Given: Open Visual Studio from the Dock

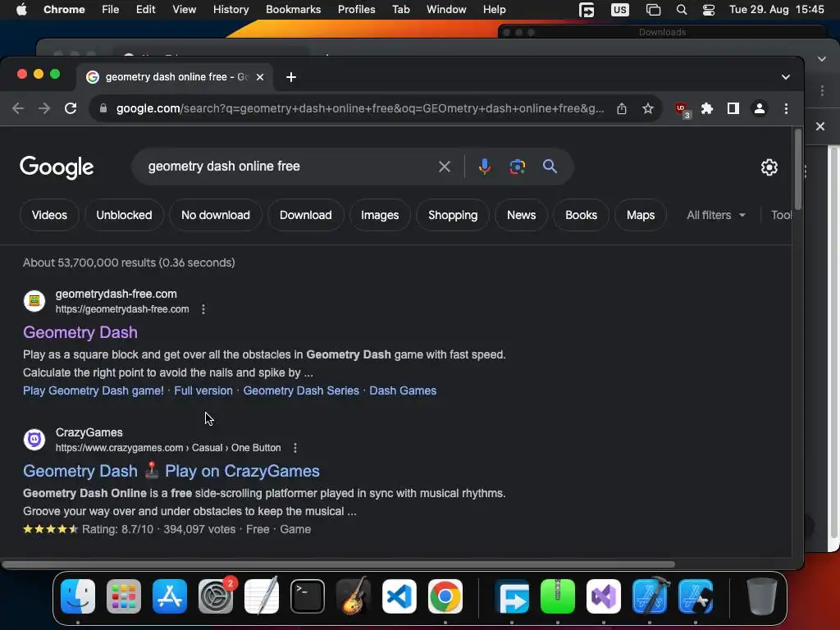Looking at the screenshot, I should [x=604, y=596].
